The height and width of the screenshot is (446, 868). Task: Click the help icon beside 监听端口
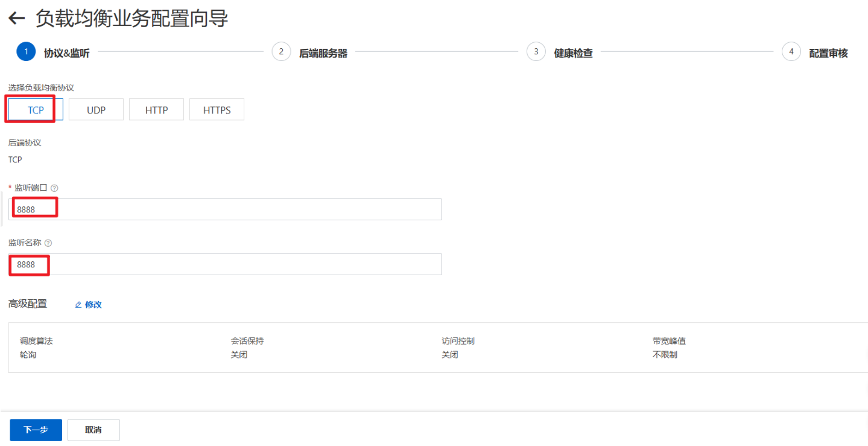pyautogui.click(x=54, y=188)
